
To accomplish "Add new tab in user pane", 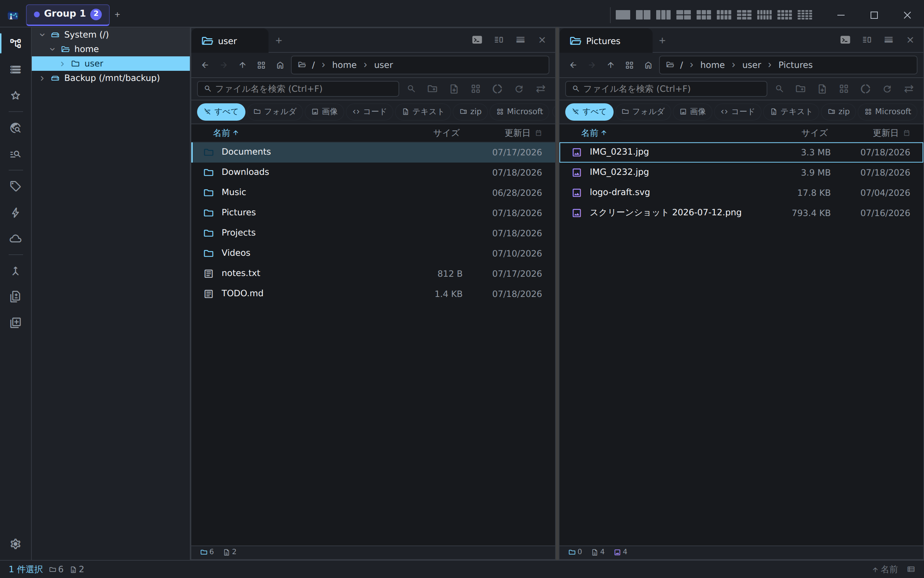I will 279,40.
